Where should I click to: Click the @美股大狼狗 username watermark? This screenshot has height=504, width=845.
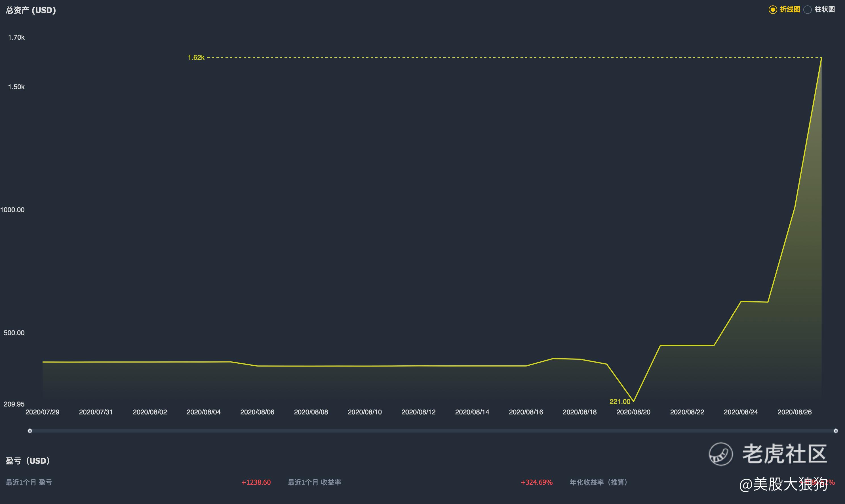tap(783, 484)
